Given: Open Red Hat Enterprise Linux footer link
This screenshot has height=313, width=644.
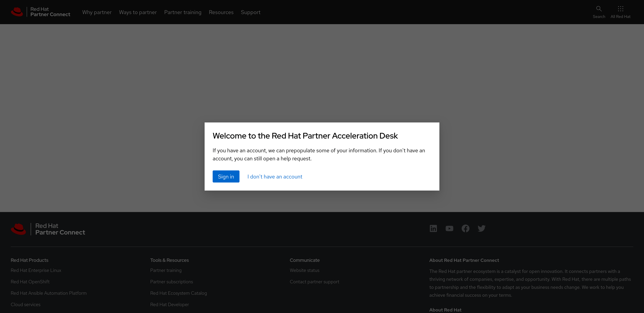Looking at the screenshot, I should click(x=36, y=270).
